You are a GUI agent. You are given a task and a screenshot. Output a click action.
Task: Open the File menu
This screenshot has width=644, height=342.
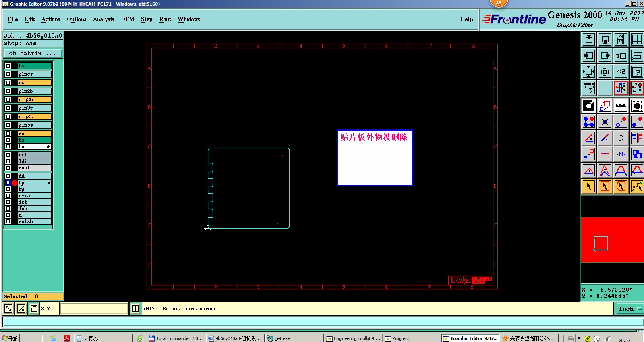[13, 19]
